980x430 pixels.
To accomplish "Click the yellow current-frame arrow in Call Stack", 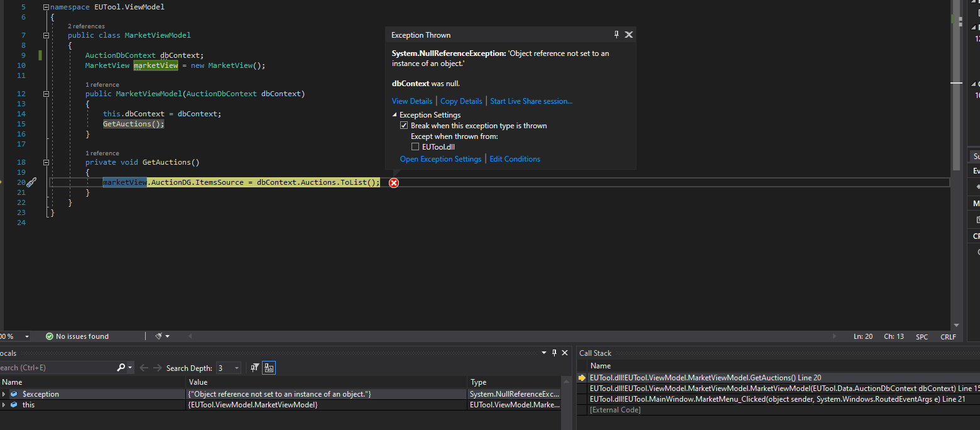I will click(582, 378).
